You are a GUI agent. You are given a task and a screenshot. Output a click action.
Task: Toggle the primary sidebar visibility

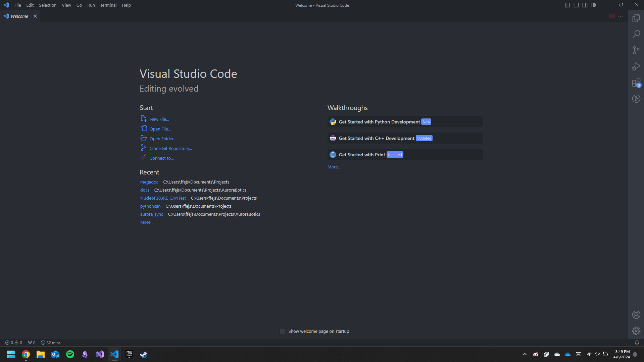click(x=567, y=5)
